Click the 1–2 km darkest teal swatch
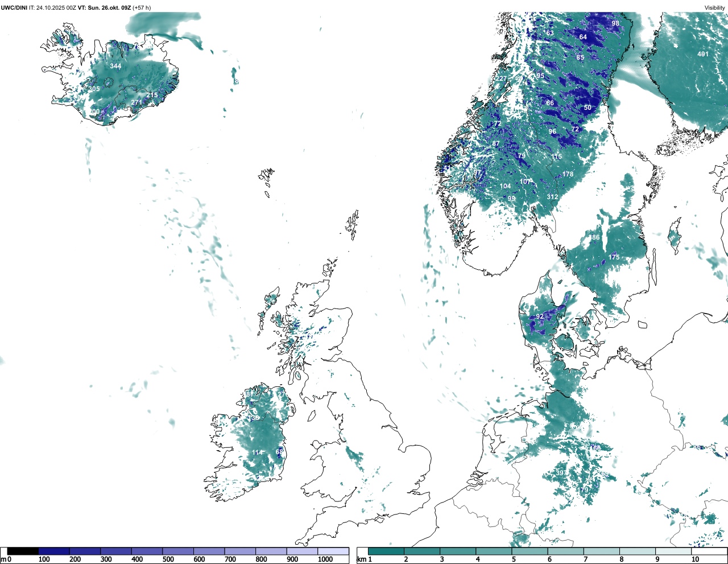 point(386,551)
